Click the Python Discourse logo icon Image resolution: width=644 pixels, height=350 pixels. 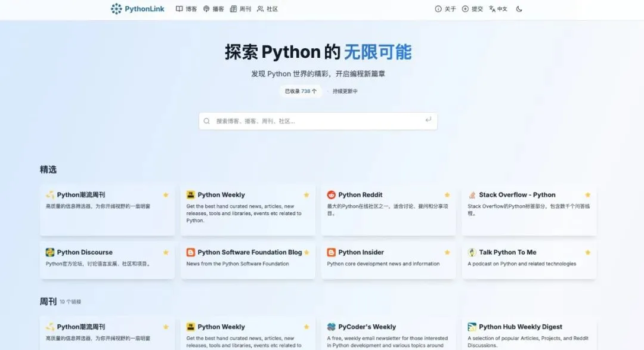(50, 252)
